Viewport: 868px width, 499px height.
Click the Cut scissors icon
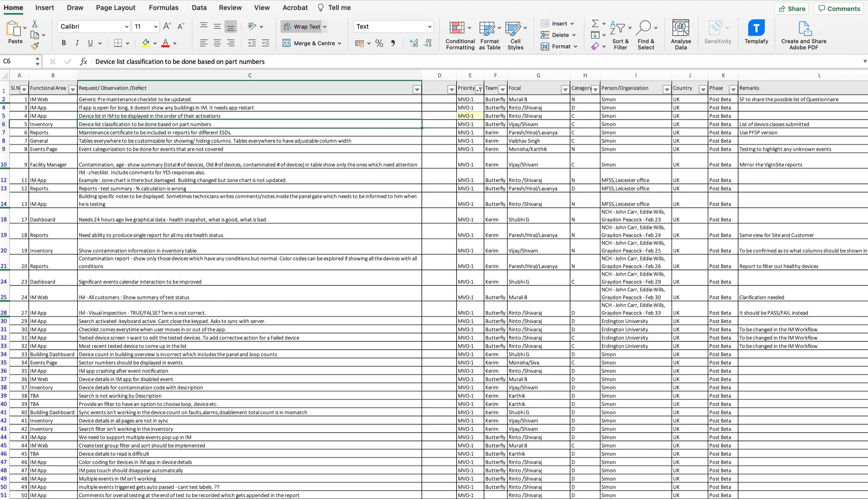pyautogui.click(x=34, y=24)
